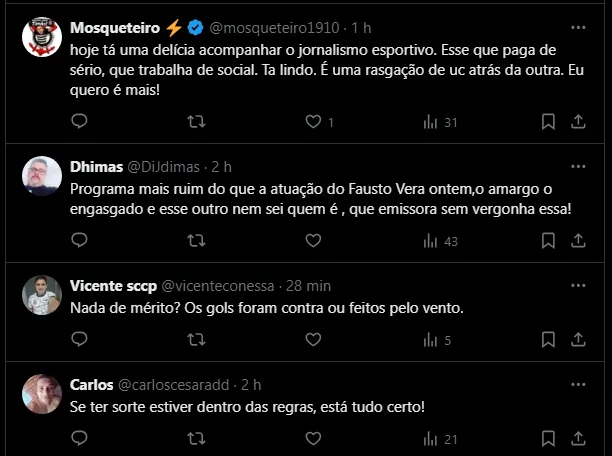Image resolution: width=612 pixels, height=456 pixels.
Task: Reply to Dhimas's tweet
Action: pos(80,240)
